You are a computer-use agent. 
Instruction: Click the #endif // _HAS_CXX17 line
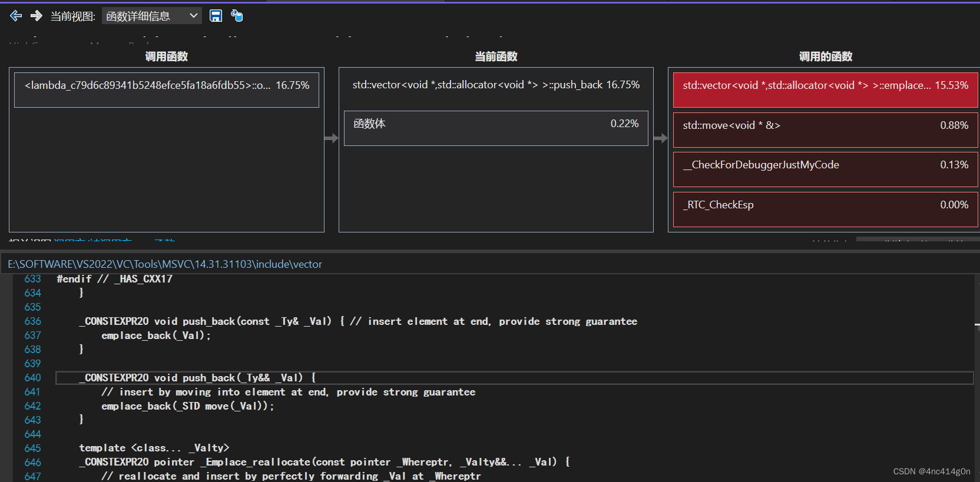115,279
